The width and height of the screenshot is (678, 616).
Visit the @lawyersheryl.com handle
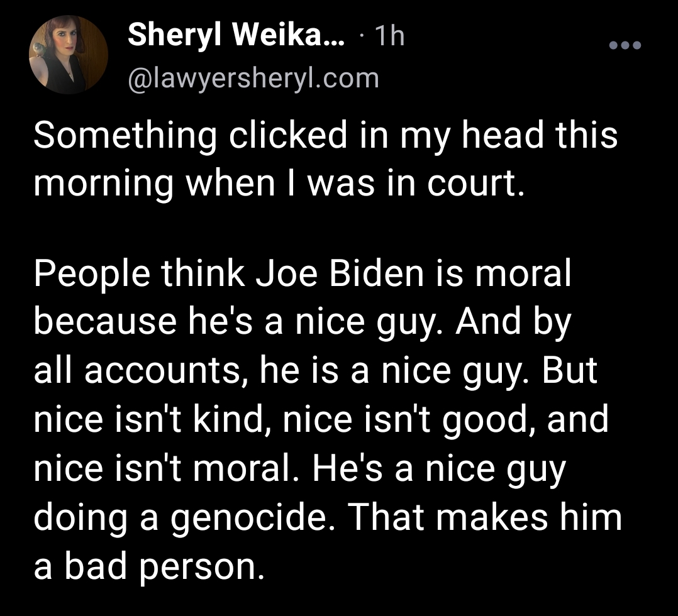pyautogui.click(x=253, y=78)
